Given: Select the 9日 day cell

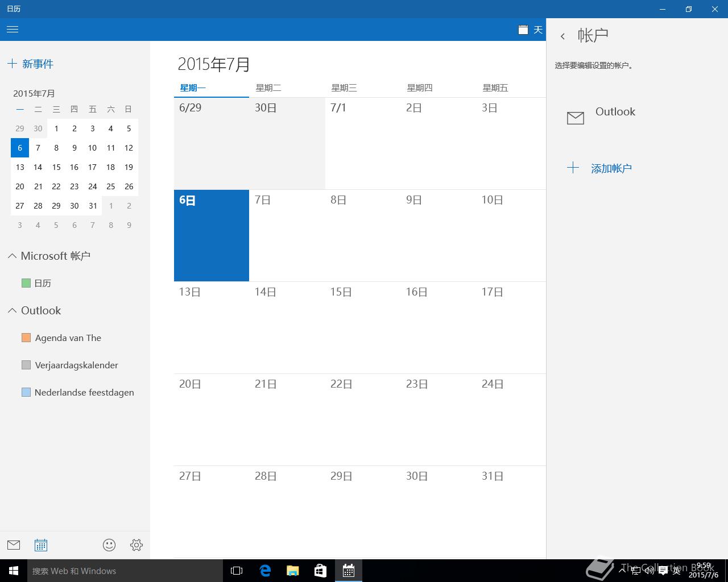Looking at the screenshot, I should (x=439, y=235).
